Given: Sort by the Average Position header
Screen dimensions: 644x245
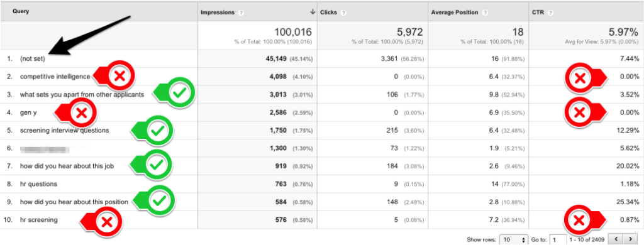Looking at the screenshot, I should click(x=455, y=13).
